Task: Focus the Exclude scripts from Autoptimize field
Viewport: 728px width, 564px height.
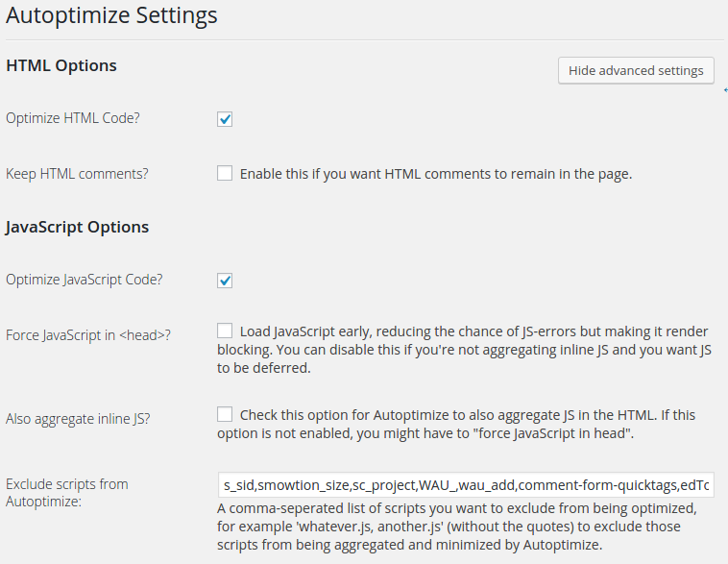Action: [x=466, y=485]
